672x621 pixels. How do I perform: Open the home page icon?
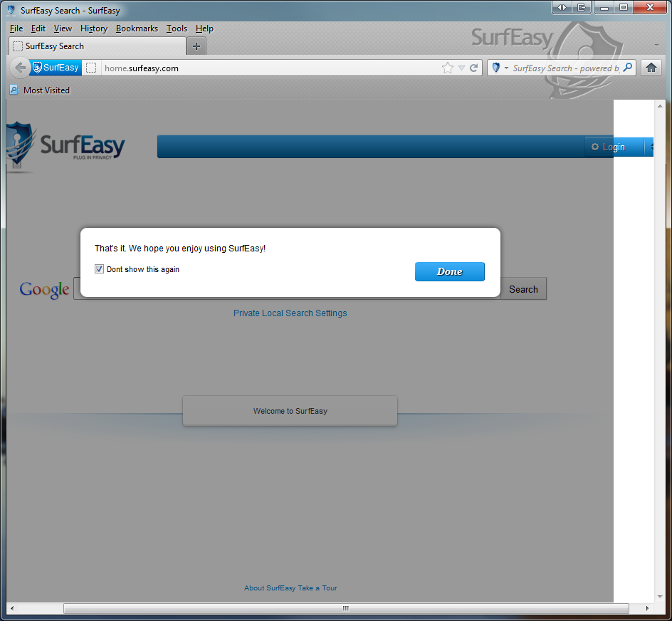[651, 68]
